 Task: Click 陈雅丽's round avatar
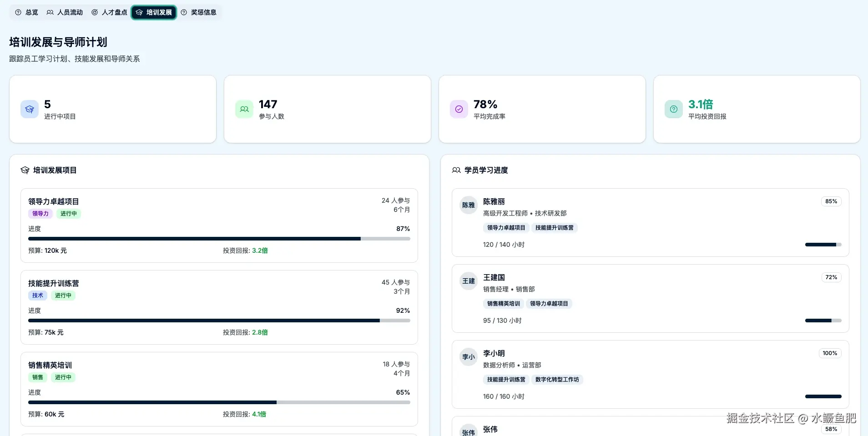click(x=469, y=205)
